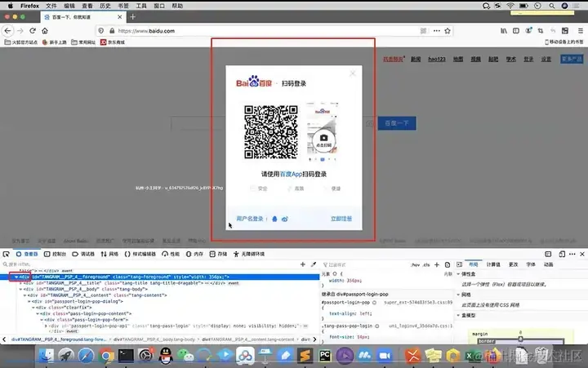Screen dimensions: 588x368
Task: Select the 动画 Animations sidebar tab
Action: [548, 264]
